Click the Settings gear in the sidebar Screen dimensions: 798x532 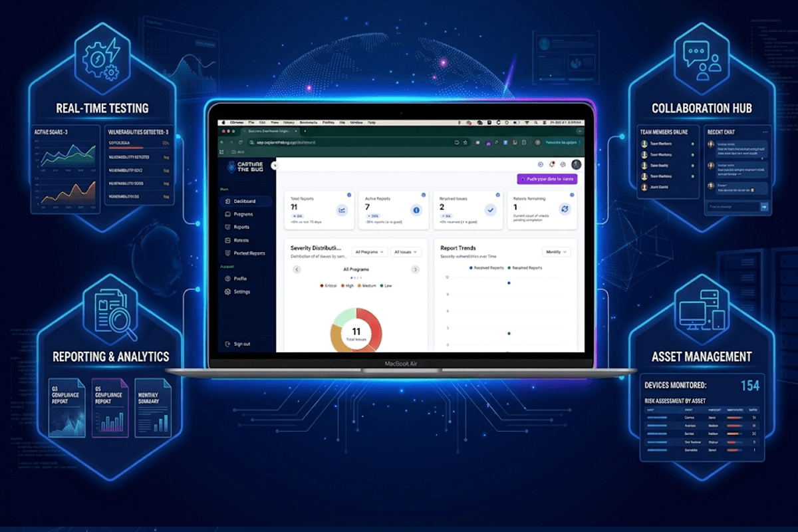click(227, 292)
